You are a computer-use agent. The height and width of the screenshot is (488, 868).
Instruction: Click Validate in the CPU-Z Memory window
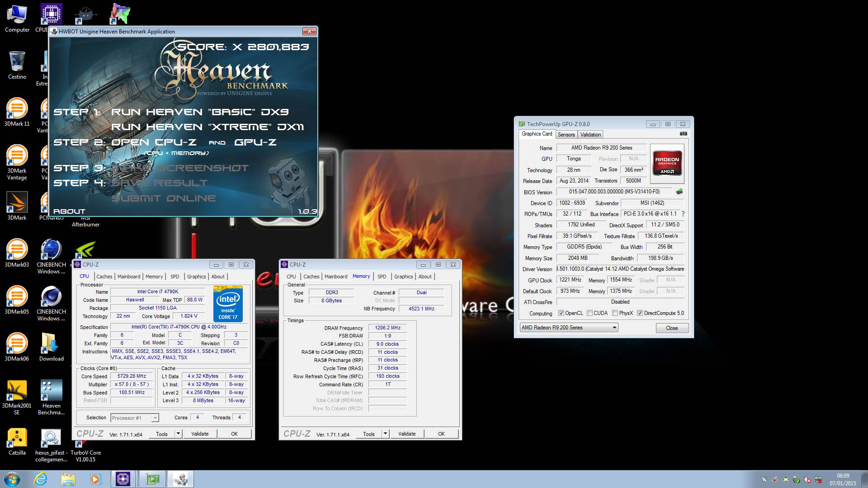407,434
